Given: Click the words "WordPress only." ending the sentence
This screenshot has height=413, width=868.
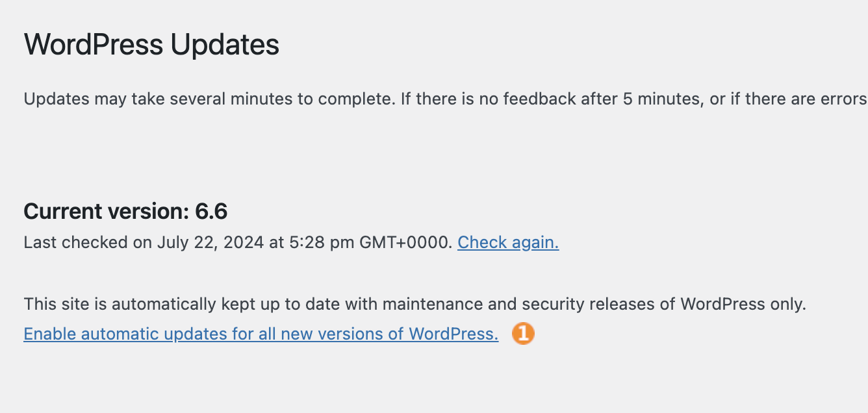Looking at the screenshot, I should [743, 304].
